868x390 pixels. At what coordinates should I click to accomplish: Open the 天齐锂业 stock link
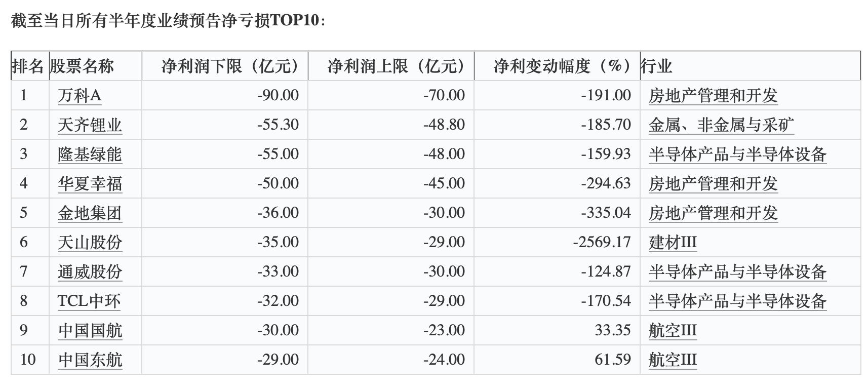click(x=90, y=125)
